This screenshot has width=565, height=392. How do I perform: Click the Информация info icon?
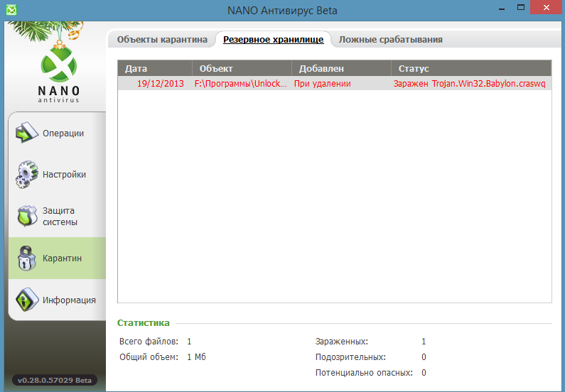pyautogui.click(x=26, y=300)
